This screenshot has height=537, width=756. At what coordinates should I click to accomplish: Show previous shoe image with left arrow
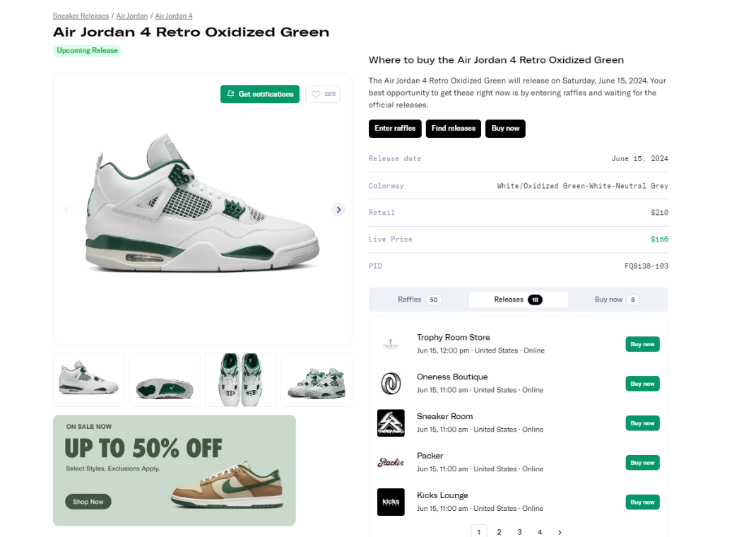tap(66, 209)
